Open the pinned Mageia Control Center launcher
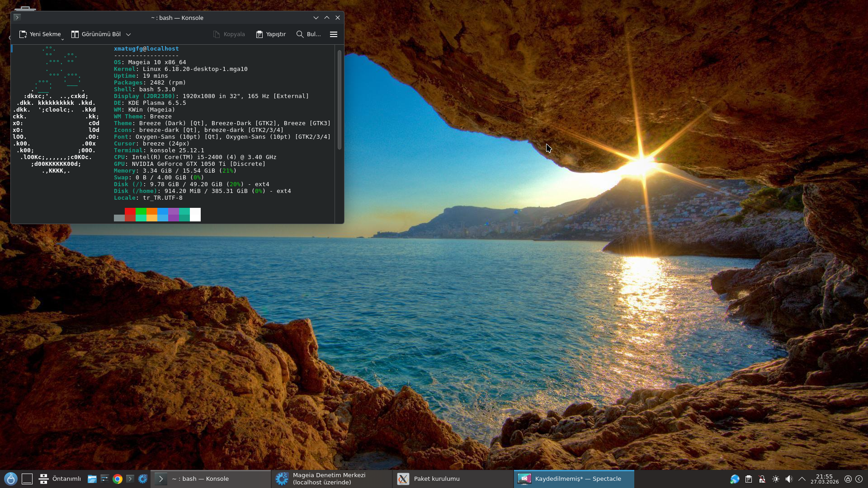This screenshot has height=488, width=868. (x=143, y=479)
